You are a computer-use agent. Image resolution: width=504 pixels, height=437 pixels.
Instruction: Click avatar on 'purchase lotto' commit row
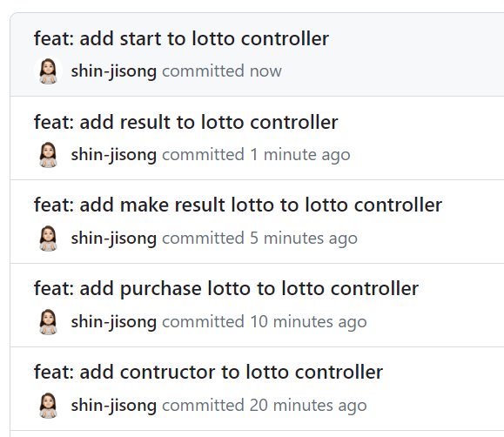pos(48,322)
